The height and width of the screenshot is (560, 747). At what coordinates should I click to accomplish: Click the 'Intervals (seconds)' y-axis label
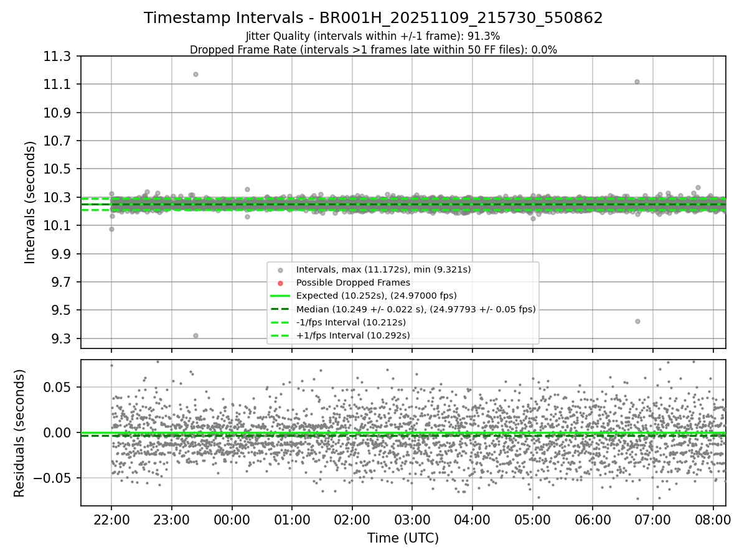pyautogui.click(x=31, y=202)
